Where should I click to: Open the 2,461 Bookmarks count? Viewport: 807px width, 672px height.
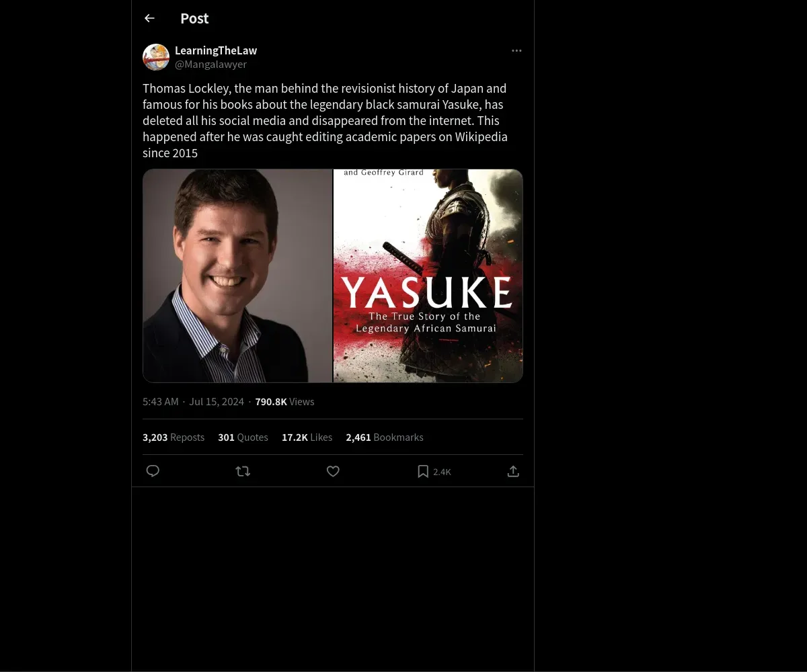(x=385, y=437)
